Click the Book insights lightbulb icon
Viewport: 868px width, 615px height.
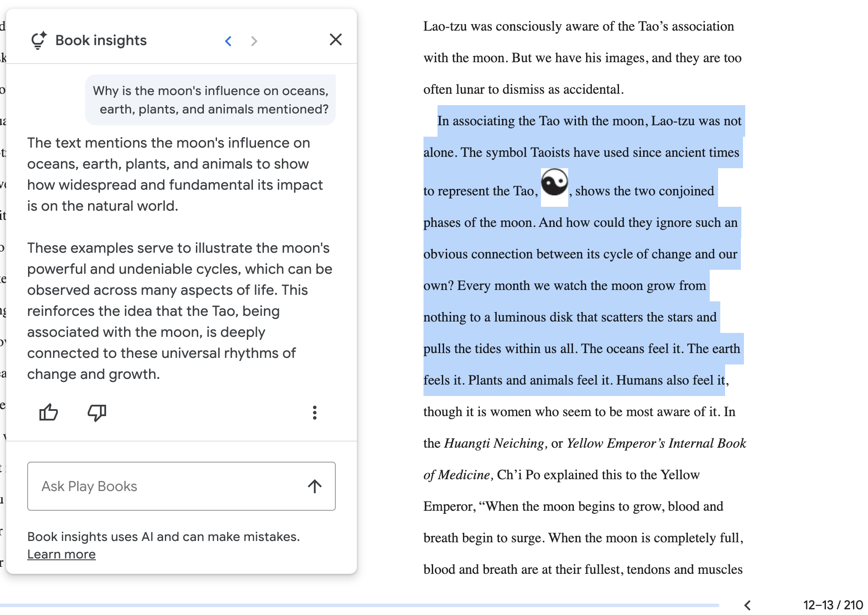click(x=39, y=40)
